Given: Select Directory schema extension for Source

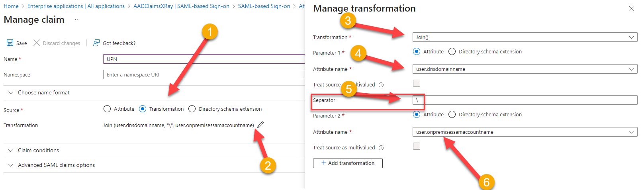Looking at the screenshot, I should point(192,109).
